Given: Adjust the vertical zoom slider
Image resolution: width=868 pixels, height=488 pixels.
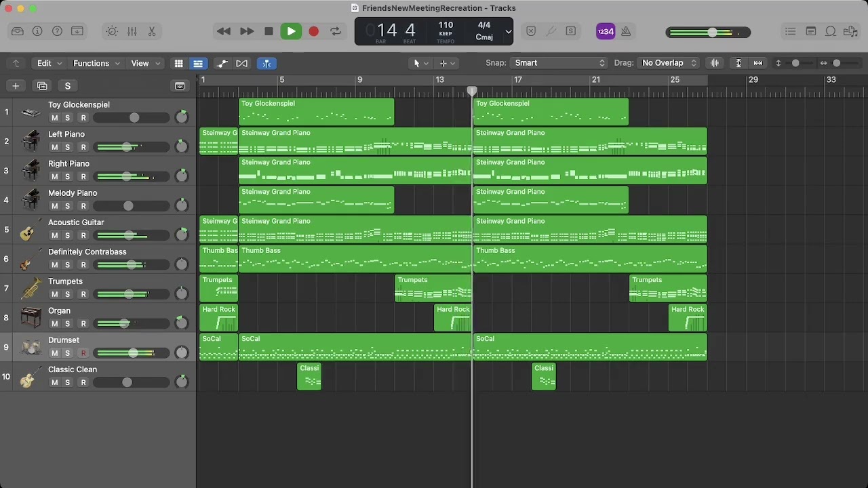Looking at the screenshot, I should pyautogui.click(x=795, y=63).
